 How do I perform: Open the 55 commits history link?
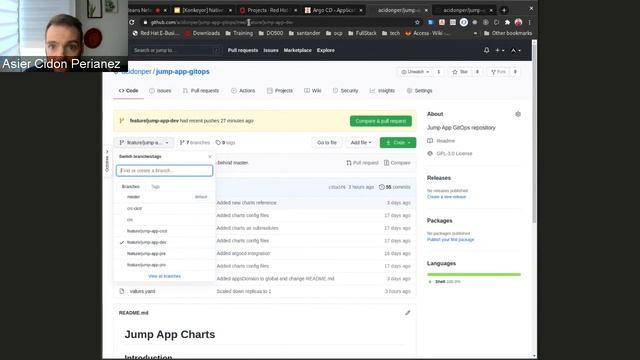coord(395,187)
